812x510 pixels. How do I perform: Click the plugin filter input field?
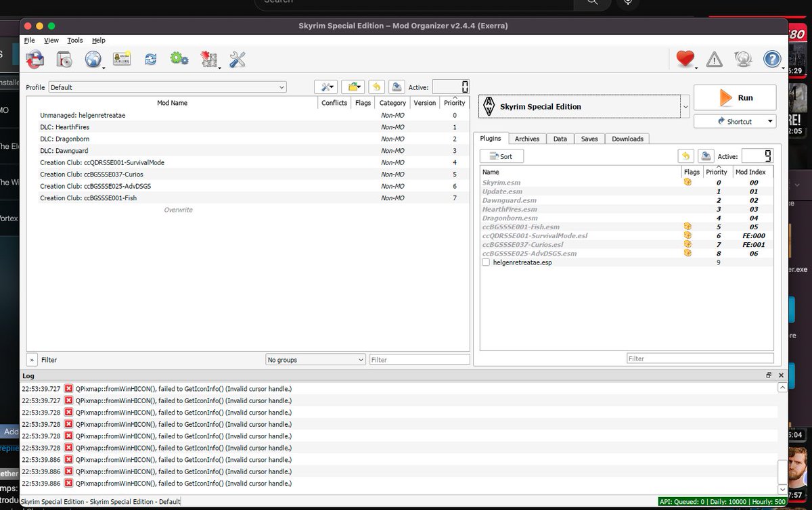pyautogui.click(x=700, y=358)
